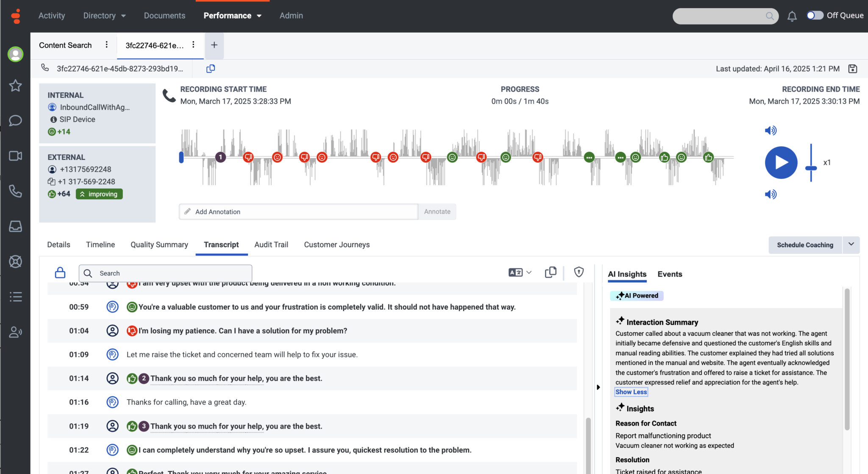Screen dimensions: 868x474
Task: Switch to the Events tab in AI Insights
Action: pyautogui.click(x=670, y=274)
